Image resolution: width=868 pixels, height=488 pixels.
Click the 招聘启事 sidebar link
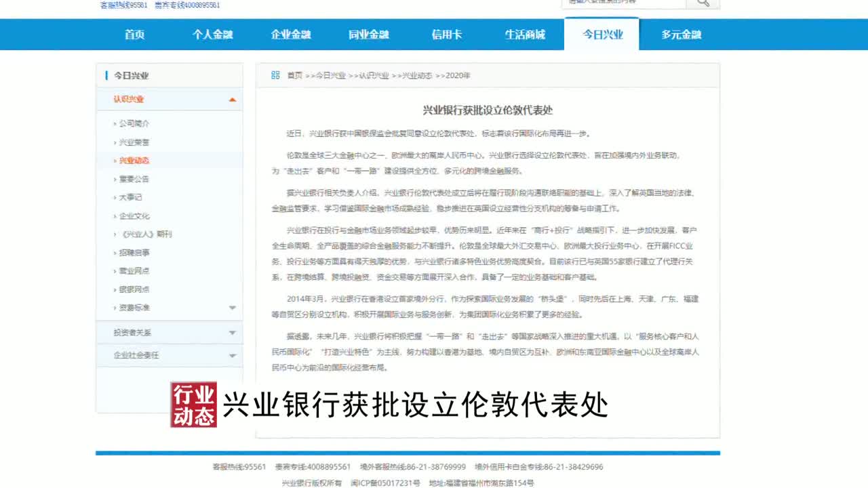tap(134, 253)
